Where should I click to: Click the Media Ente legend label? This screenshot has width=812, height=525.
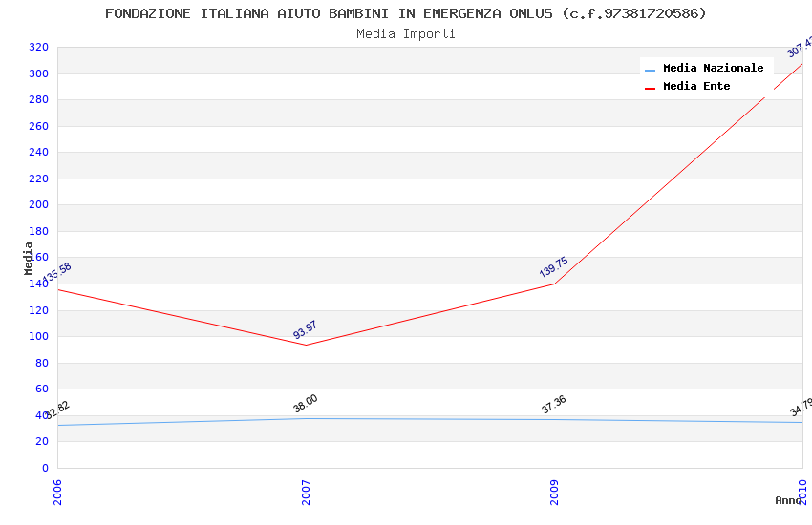pyautogui.click(x=696, y=86)
